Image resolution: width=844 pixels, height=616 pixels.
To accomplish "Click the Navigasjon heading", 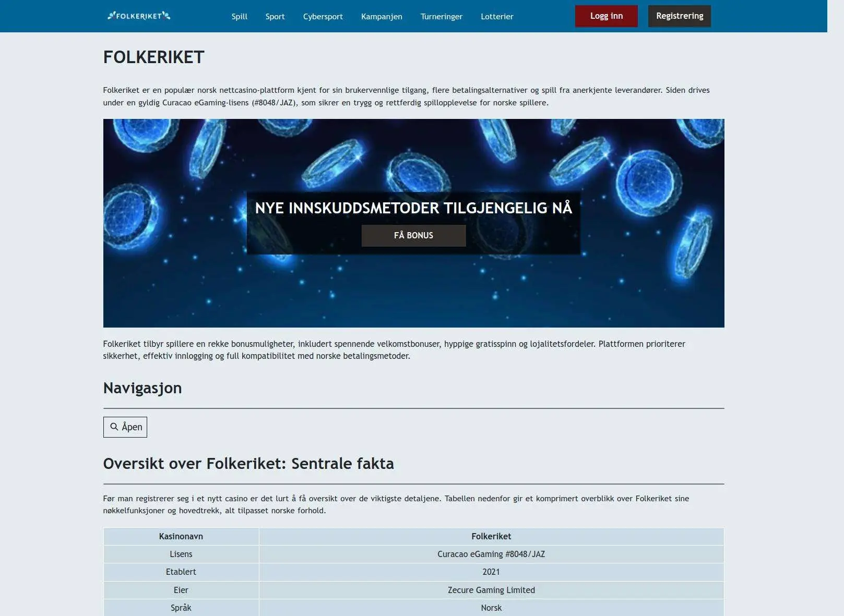I will (142, 388).
